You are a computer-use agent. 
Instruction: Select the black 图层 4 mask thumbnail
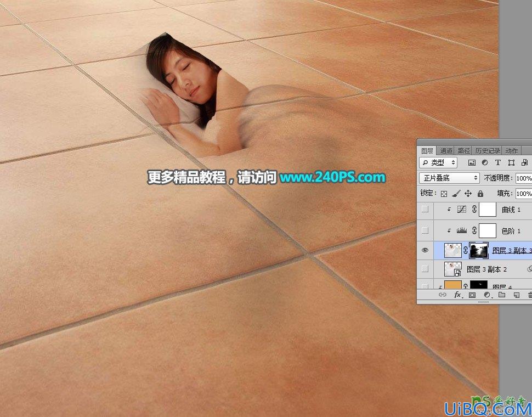point(479,285)
